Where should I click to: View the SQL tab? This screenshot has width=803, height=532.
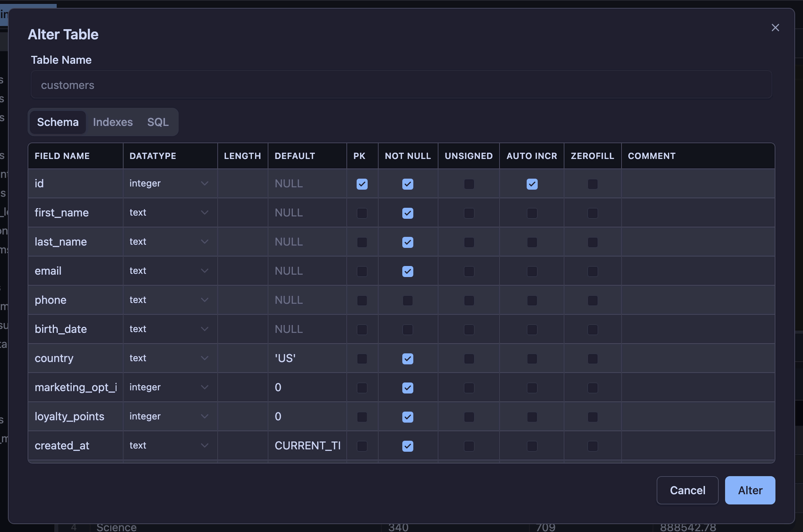tap(158, 122)
